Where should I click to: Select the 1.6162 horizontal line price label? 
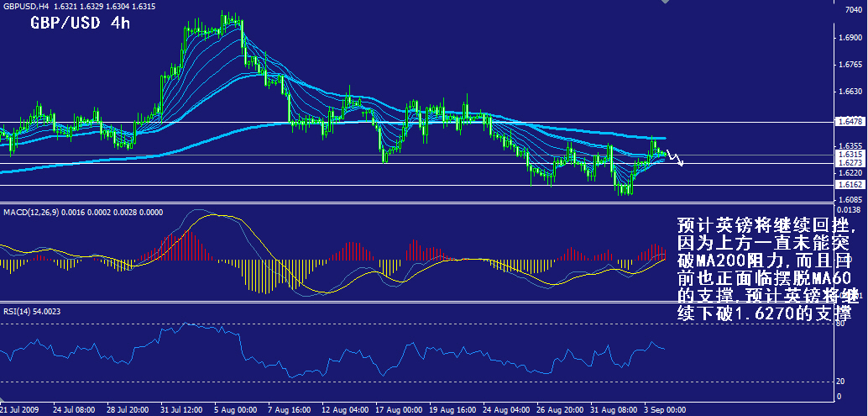pyautogui.click(x=850, y=185)
